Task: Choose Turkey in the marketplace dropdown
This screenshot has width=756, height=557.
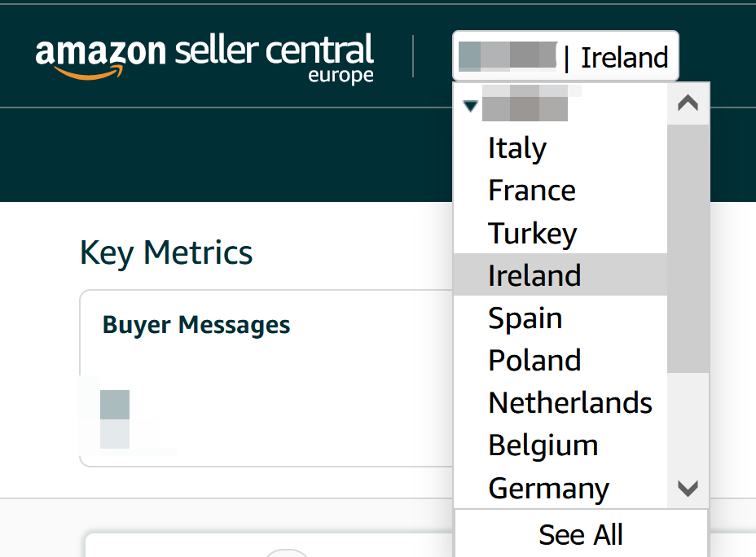Action: click(x=533, y=233)
